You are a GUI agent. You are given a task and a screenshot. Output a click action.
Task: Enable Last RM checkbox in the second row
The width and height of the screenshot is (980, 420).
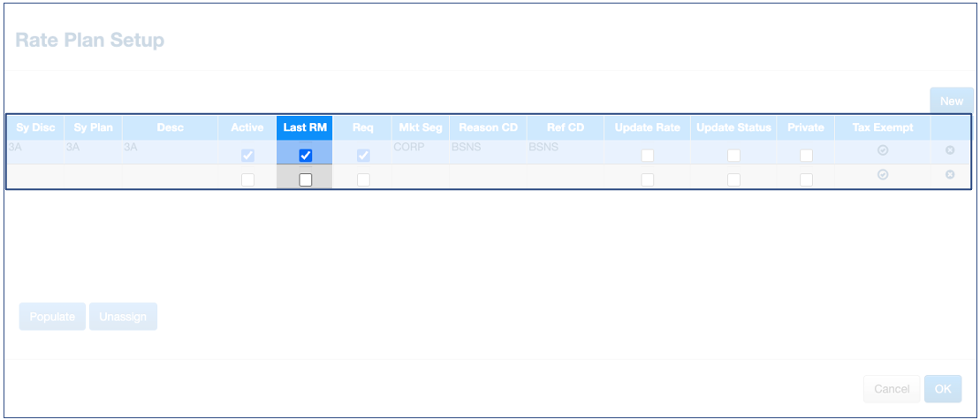point(305,179)
